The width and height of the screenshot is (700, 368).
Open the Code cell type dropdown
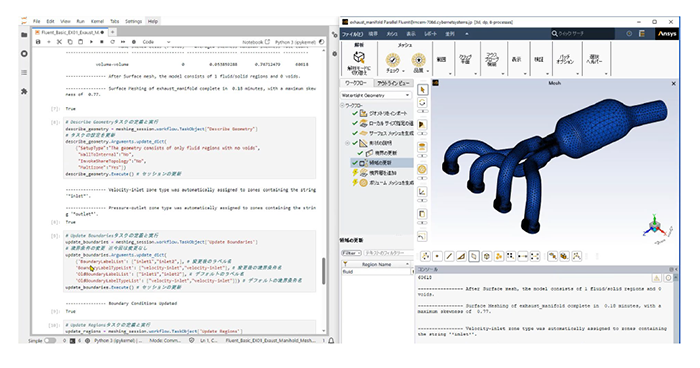[x=156, y=42]
